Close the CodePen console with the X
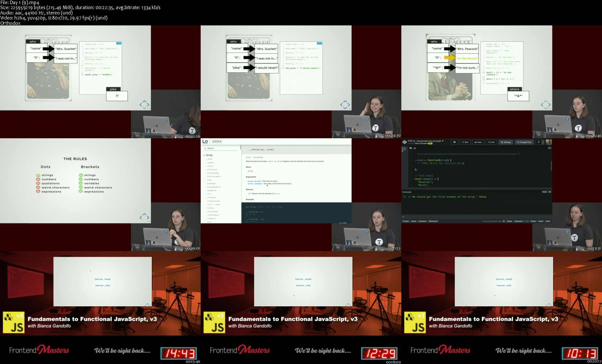Screen dimensions: 602x364 (550, 192)
